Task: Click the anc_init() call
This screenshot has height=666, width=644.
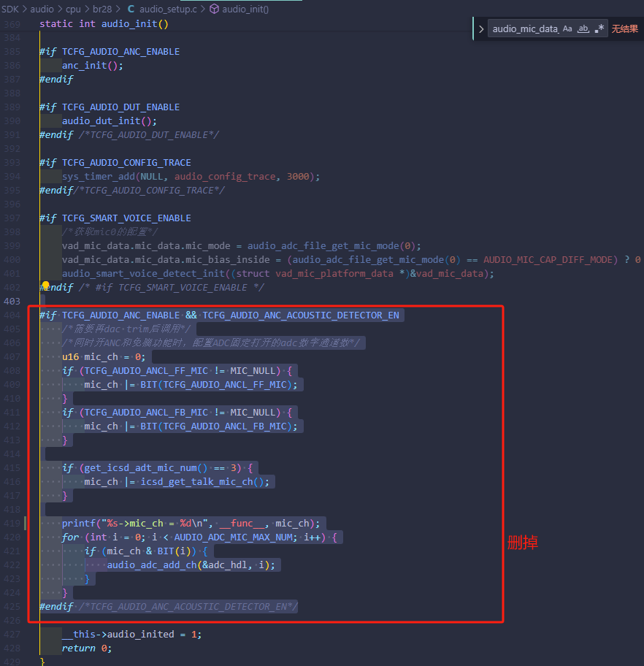Action: pos(93,66)
